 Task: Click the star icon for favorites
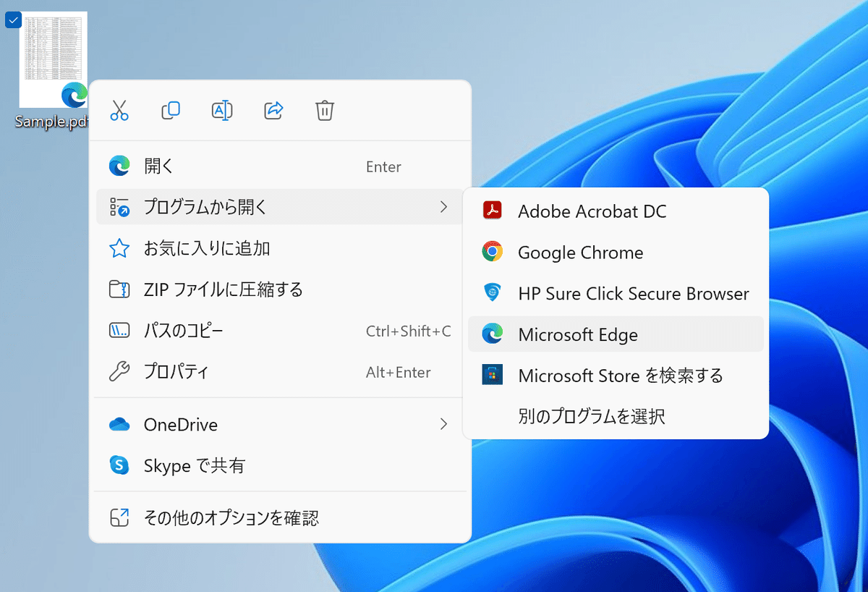tap(119, 249)
